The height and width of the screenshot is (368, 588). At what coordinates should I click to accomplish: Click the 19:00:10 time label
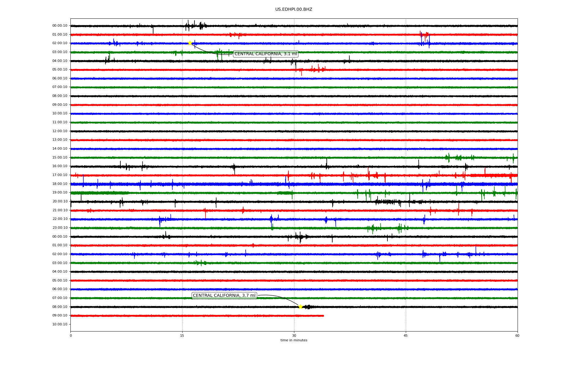click(x=60, y=193)
